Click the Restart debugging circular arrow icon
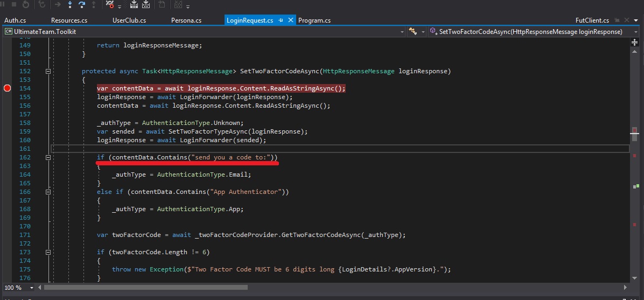 (25, 4)
